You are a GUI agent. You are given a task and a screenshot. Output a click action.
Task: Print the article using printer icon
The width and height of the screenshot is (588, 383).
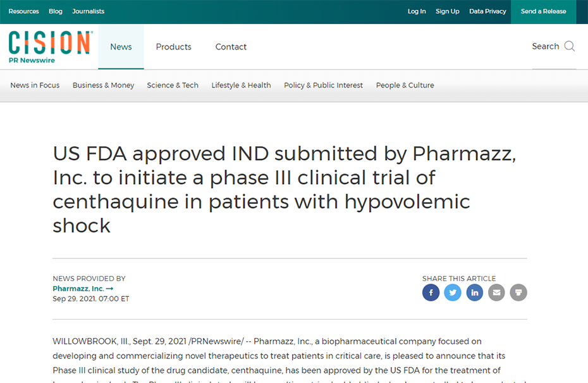click(518, 292)
